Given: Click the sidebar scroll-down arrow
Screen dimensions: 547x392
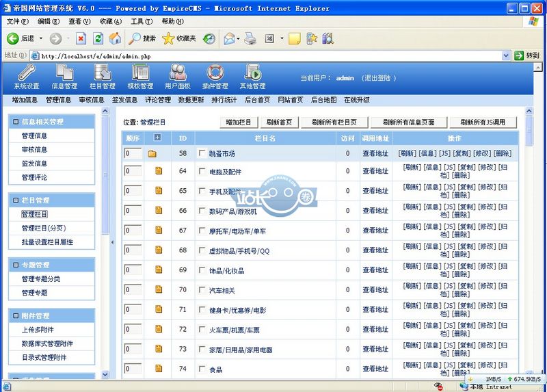Looking at the screenshot, I should [105, 374].
